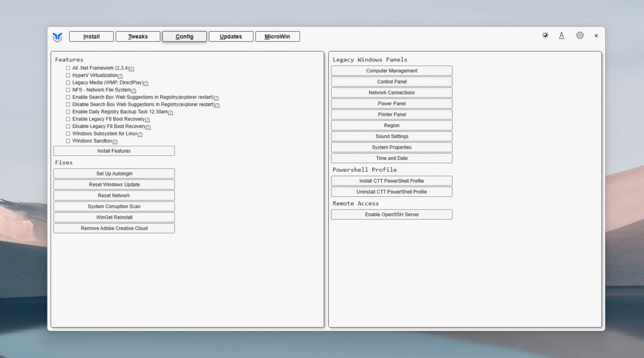Open help (?) beside Windows Subsystem for Linux
The width and height of the screenshot is (644, 358).
[140, 135]
